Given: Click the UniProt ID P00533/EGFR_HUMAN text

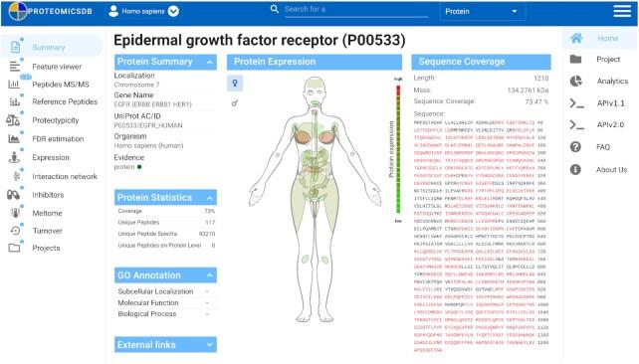Looking at the screenshot, I should pos(148,125).
